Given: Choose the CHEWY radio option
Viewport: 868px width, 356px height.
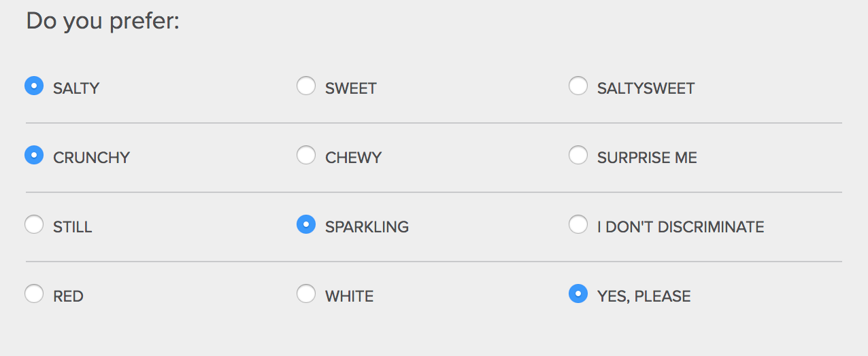Looking at the screenshot, I should tap(306, 156).
